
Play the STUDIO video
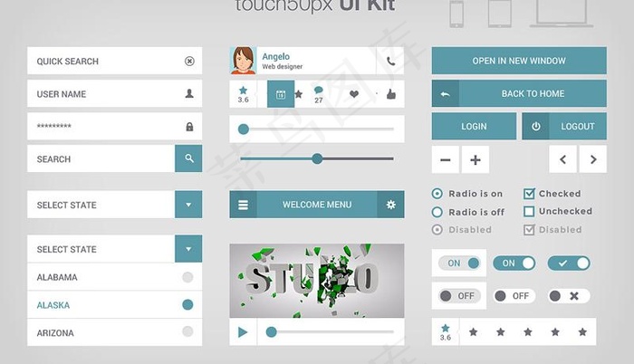[x=243, y=332]
